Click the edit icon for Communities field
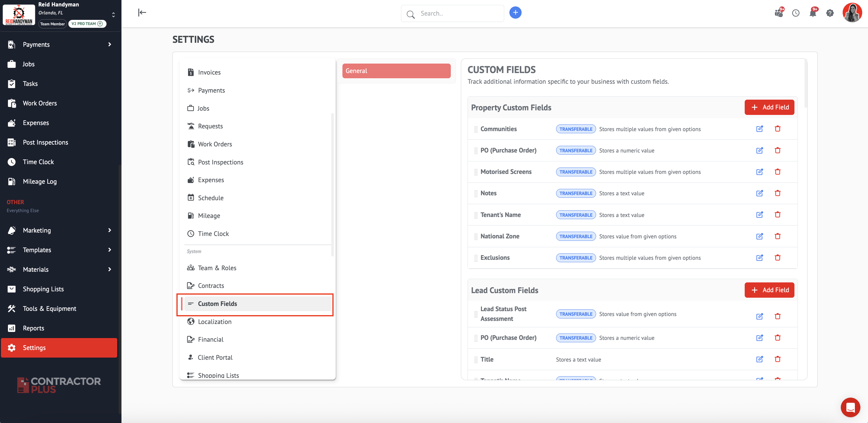The width and height of the screenshot is (868, 423). click(x=759, y=129)
